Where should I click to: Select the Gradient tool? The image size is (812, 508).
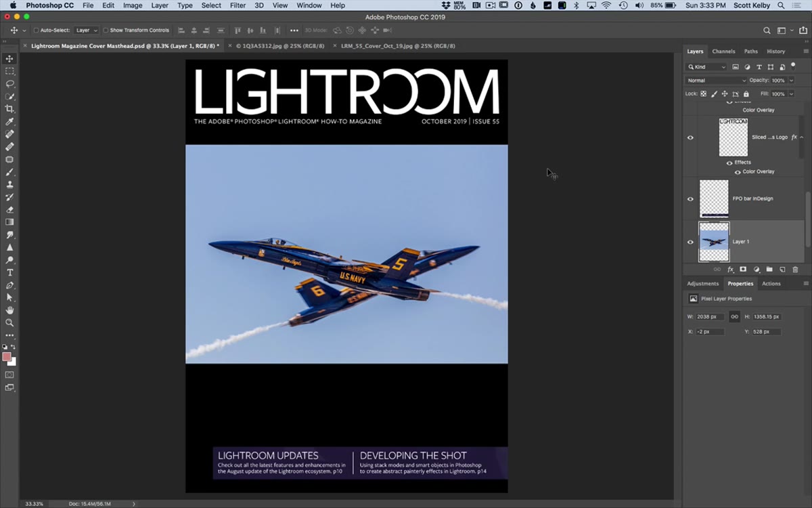click(x=9, y=221)
